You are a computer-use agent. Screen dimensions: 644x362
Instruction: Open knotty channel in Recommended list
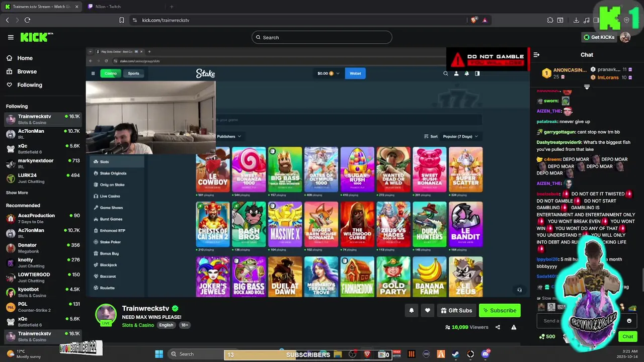pos(43,262)
